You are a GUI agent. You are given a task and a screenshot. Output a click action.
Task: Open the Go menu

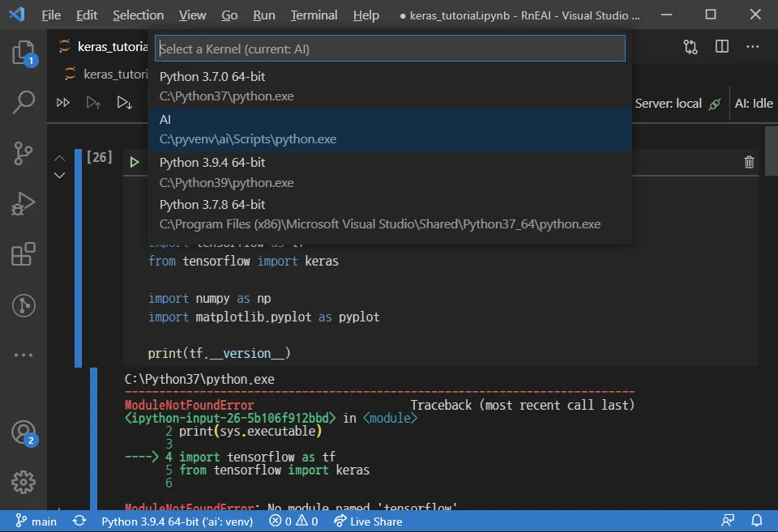(229, 15)
